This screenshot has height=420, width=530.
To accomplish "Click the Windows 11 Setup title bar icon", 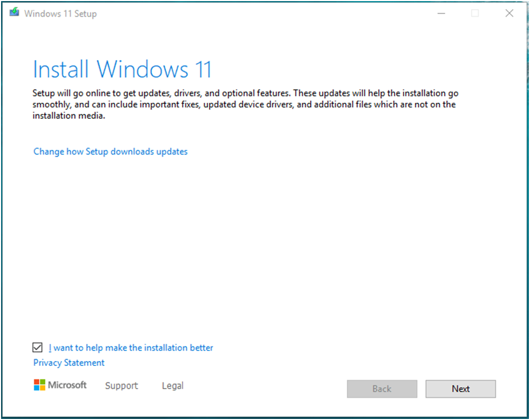I will point(14,12).
